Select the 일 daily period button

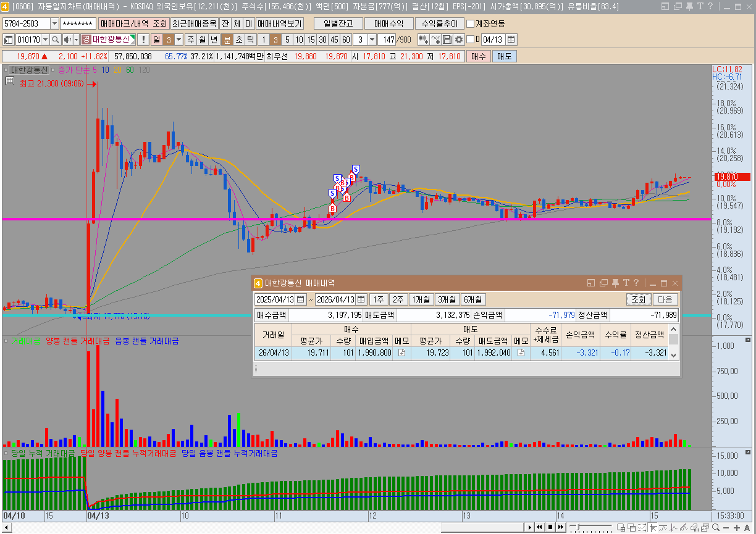[157, 40]
